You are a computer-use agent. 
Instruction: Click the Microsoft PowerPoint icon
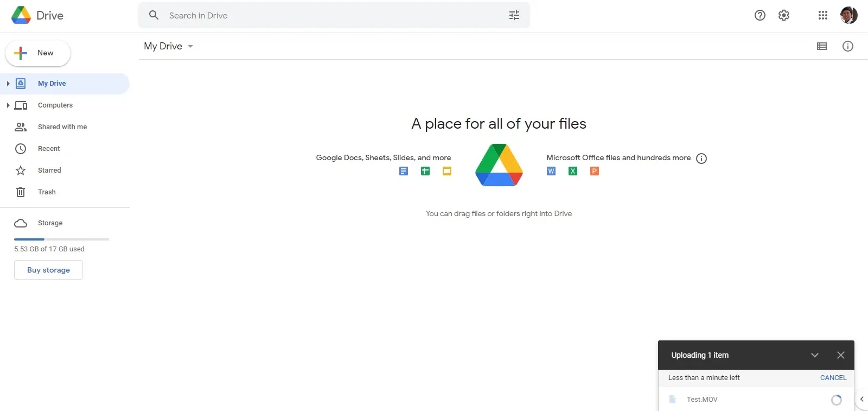pos(595,171)
